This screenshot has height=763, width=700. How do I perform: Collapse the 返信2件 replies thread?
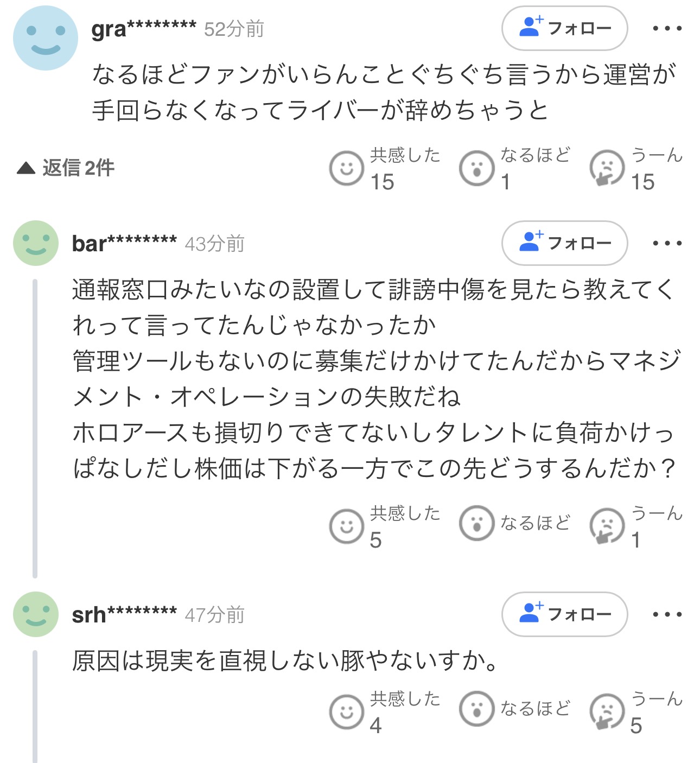(66, 168)
